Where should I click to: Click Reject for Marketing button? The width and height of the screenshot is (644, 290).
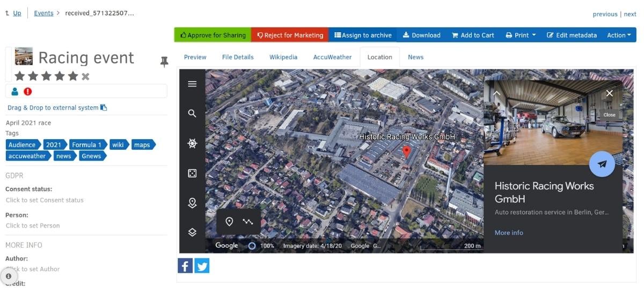(x=290, y=35)
